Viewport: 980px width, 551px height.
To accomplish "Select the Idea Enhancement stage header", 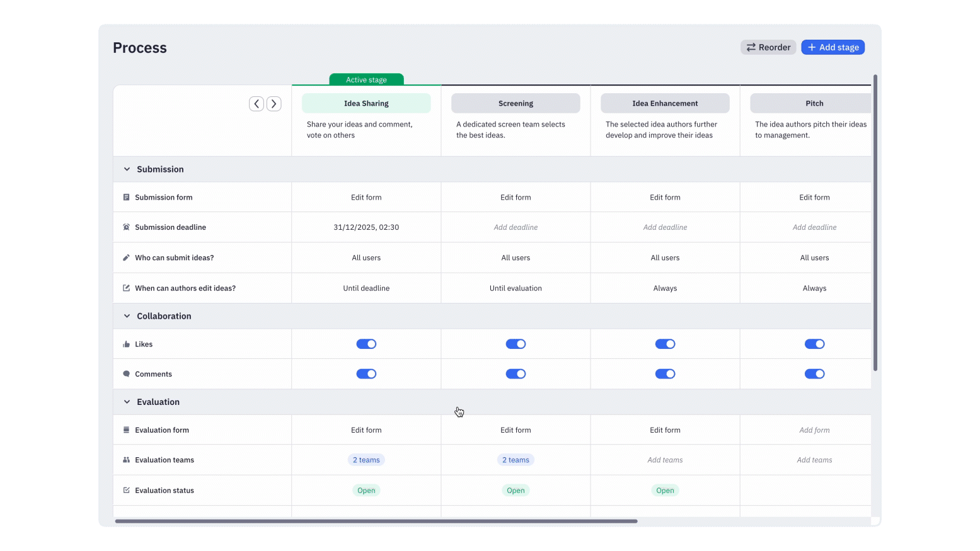I will pyautogui.click(x=665, y=103).
